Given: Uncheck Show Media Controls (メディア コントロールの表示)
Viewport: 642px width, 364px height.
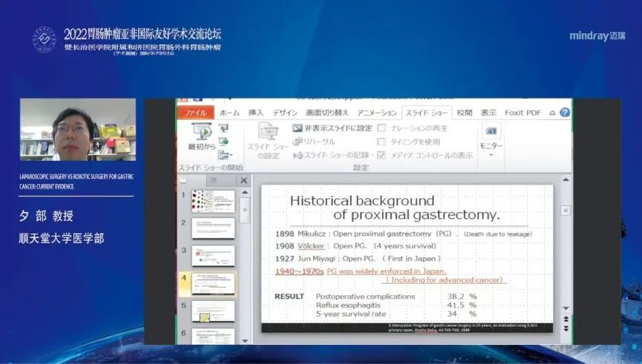Looking at the screenshot, I should [382, 155].
